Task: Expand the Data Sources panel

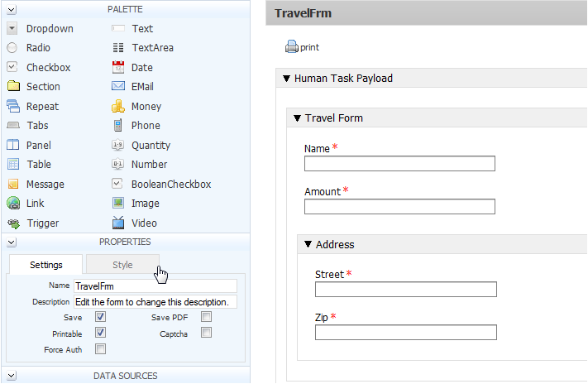Action: pos(12,376)
